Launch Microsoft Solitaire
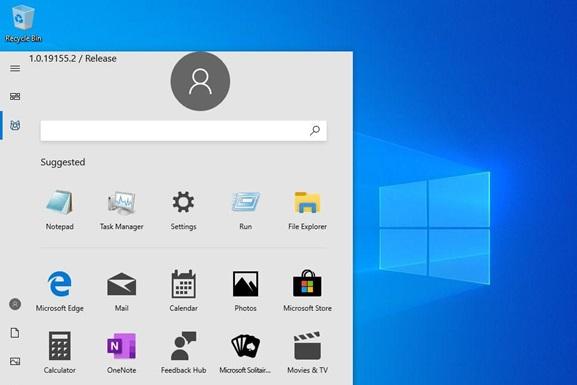This screenshot has height=385, width=577. [x=245, y=353]
